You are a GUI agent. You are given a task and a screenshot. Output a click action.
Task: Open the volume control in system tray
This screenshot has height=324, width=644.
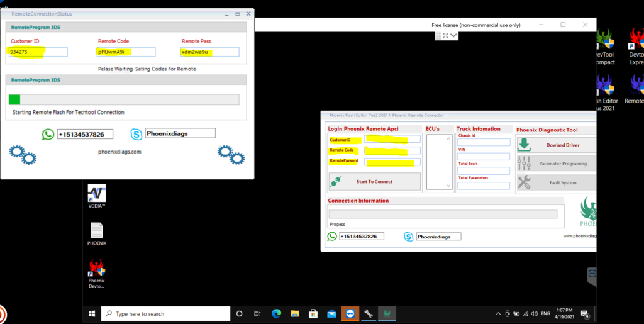click(x=535, y=314)
